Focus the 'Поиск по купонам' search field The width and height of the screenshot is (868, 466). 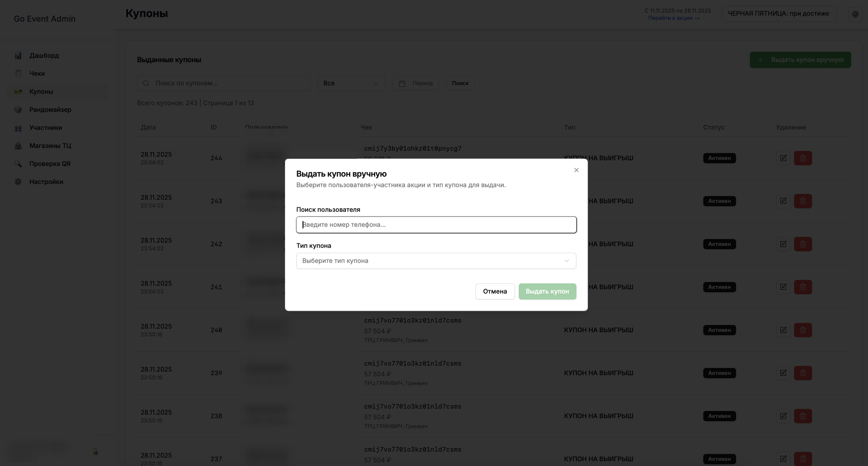223,83
